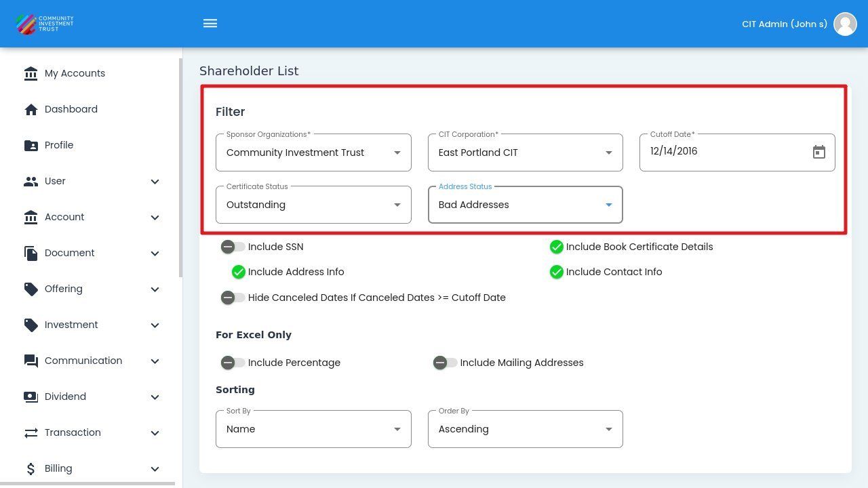Enable the Include SSN toggle
The height and width of the screenshot is (488, 868).
click(x=233, y=247)
